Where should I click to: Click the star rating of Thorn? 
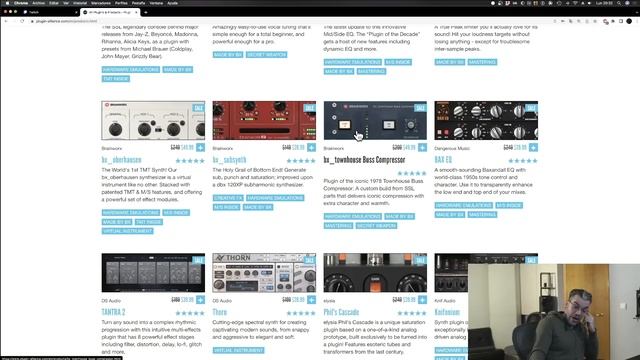pyautogui.click(x=301, y=313)
